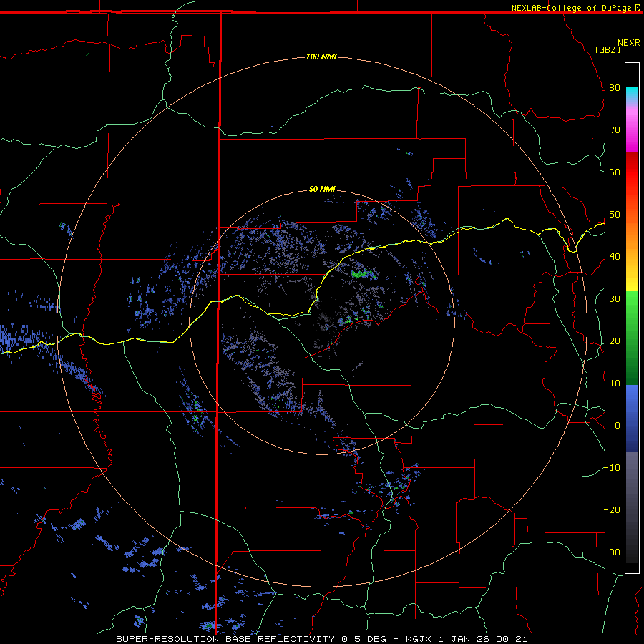Click the green section of color scale
Image resolution: width=644 pixels, height=644 pixels.
[632, 338]
